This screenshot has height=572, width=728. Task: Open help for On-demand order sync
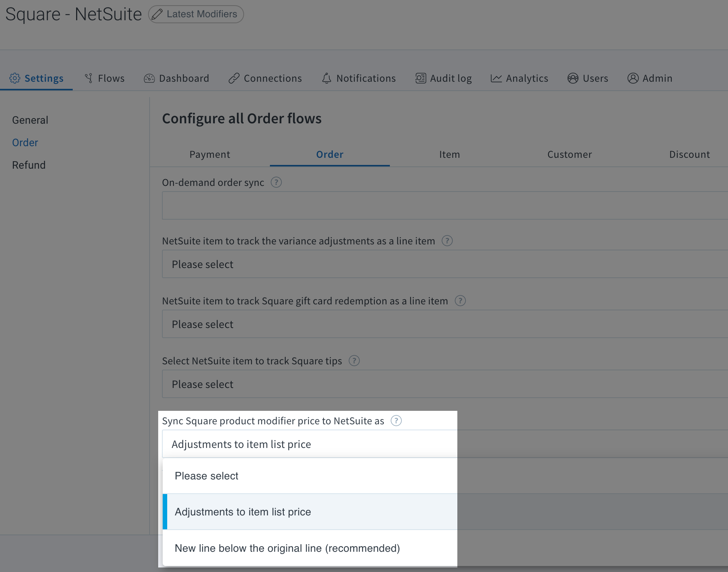[276, 183]
